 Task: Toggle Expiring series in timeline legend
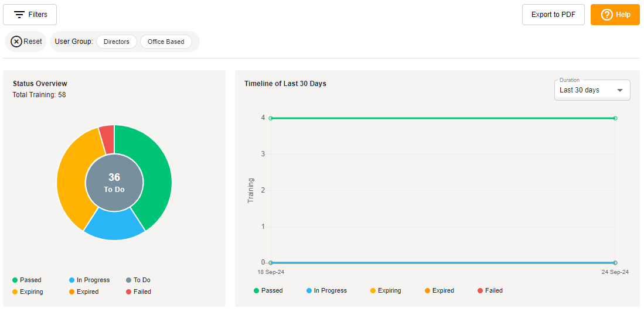[x=386, y=290]
